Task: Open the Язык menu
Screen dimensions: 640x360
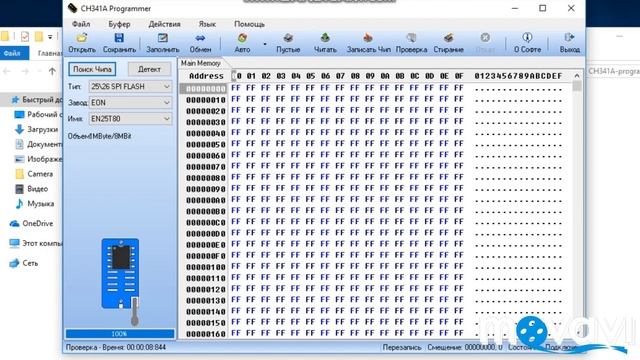Action: [207, 24]
